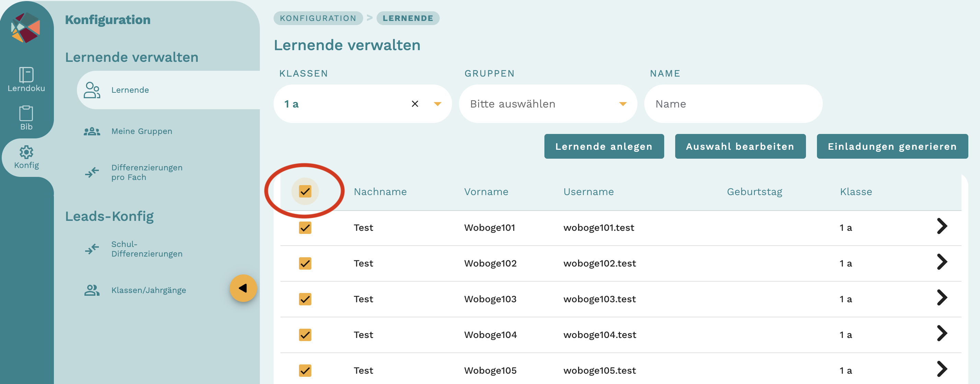Open Lerndoku from the sidebar

(26, 79)
